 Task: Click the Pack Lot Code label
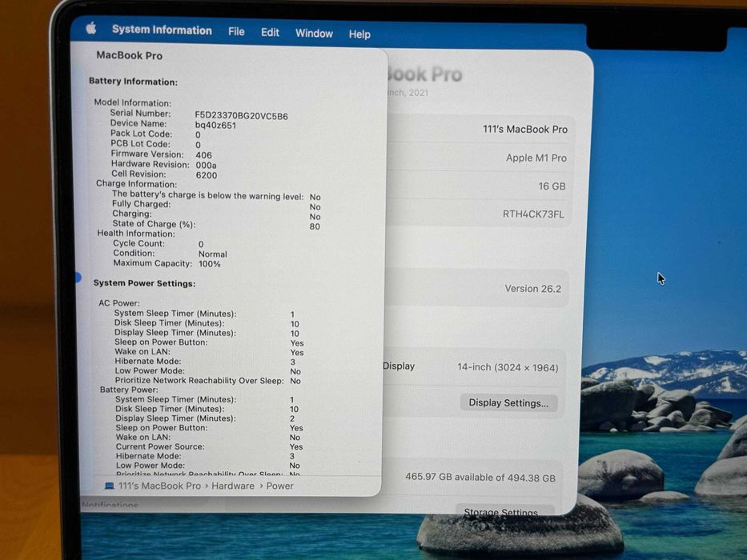click(x=141, y=134)
